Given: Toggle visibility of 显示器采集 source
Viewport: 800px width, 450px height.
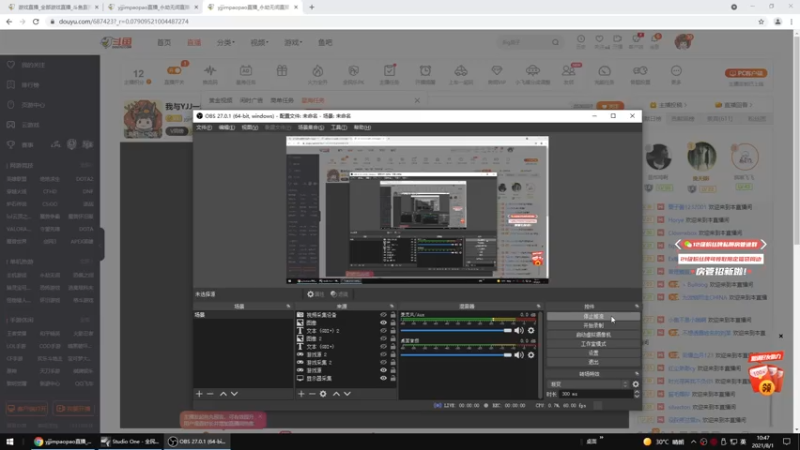Looking at the screenshot, I should tap(383, 378).
